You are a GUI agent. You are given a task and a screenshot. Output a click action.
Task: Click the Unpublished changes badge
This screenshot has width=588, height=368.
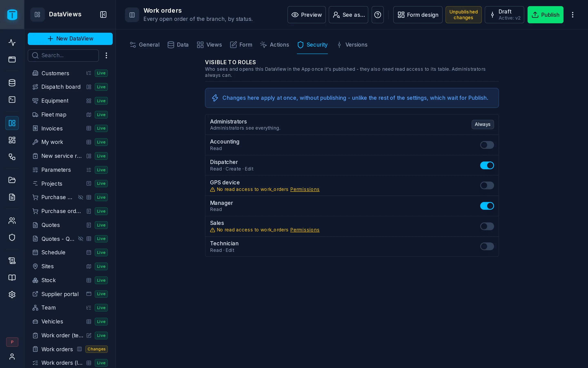(463, 15)
